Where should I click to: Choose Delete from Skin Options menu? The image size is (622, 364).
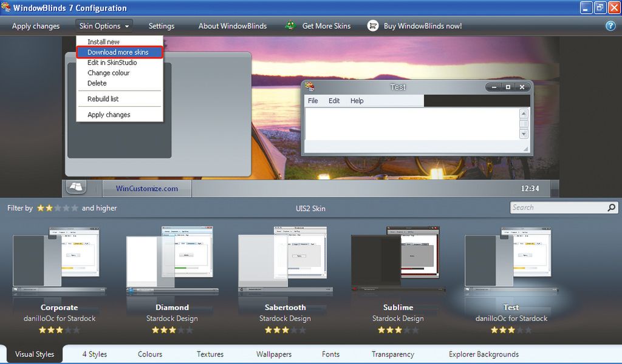pyautogui.click(x=120, y=83)
